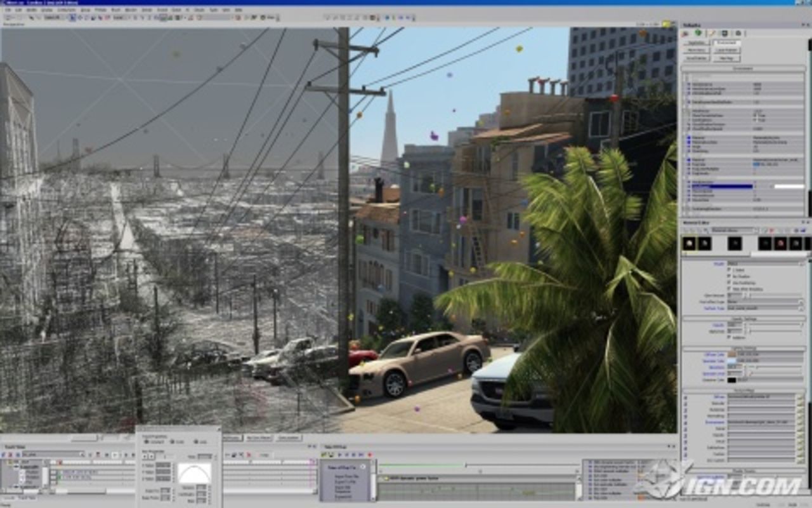
Task: Open the wrench tool icon in the right panel
Action: click(712, 33)
